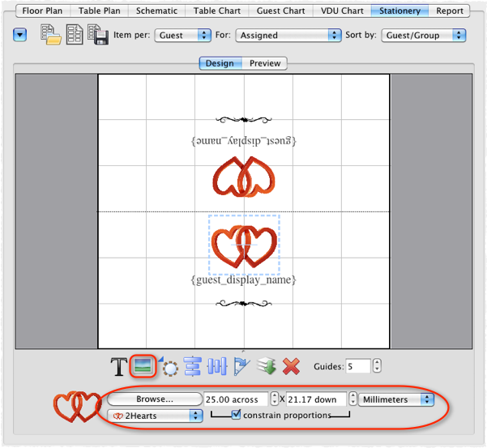487x448 pixels.
Task: Open the Sort by Guest/Group dropdown
Action: pos(425,36)
